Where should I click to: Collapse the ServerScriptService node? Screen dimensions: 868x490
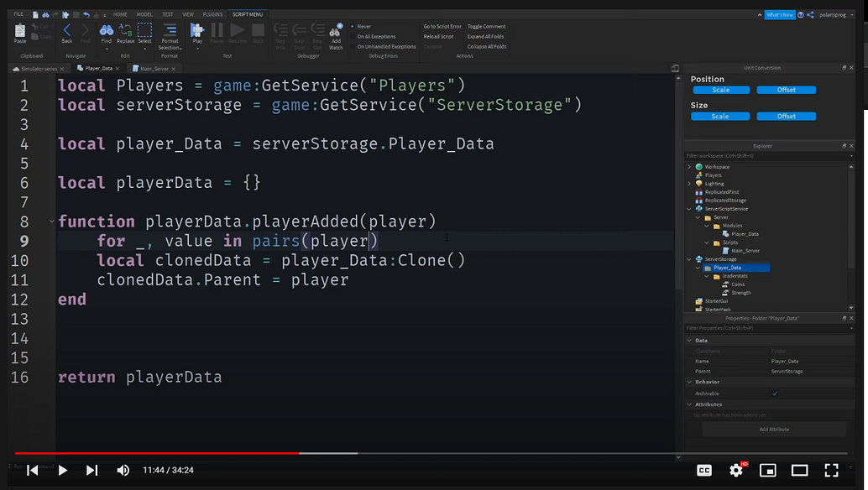[689, 208]
